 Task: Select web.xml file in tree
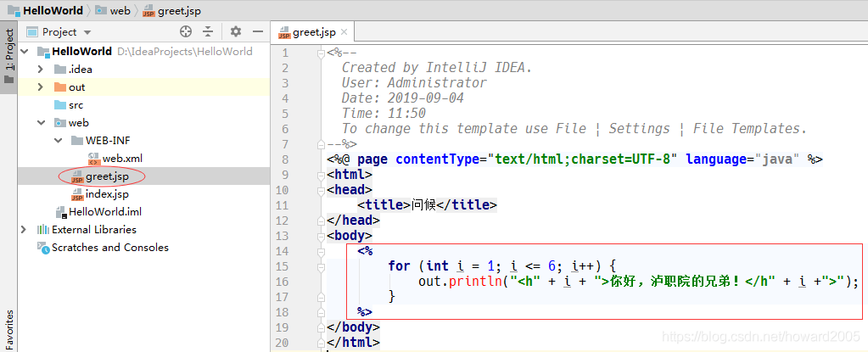coord(122,159)
